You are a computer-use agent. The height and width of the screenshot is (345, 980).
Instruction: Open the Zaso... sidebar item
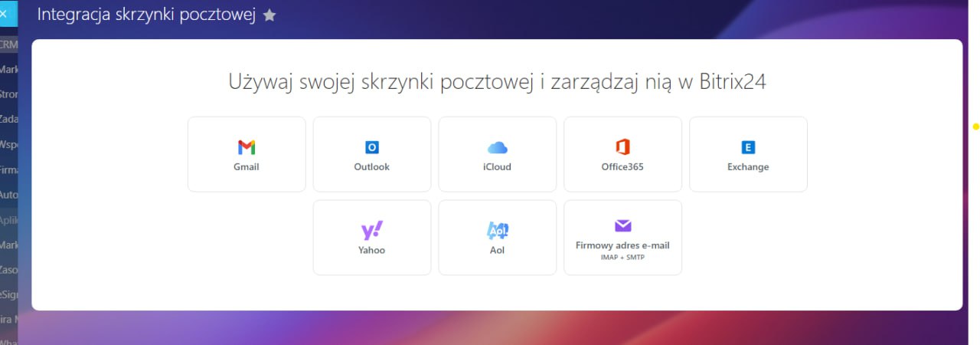(8, 270)
